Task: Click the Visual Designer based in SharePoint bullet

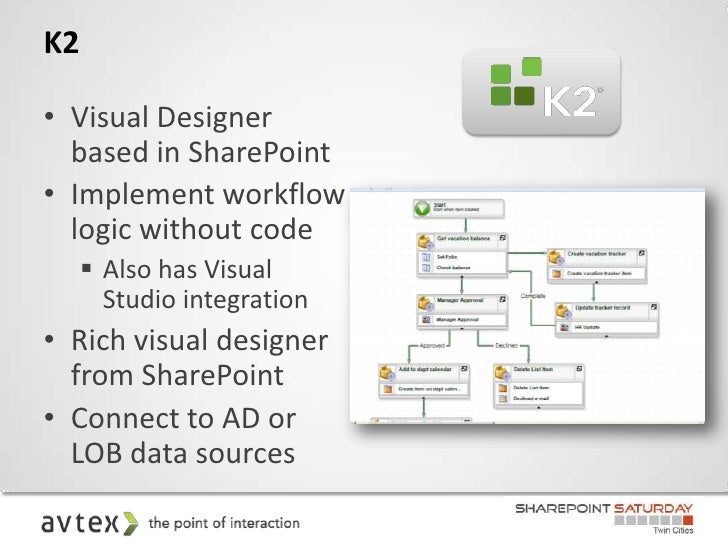Action: [x=201, y=135]
